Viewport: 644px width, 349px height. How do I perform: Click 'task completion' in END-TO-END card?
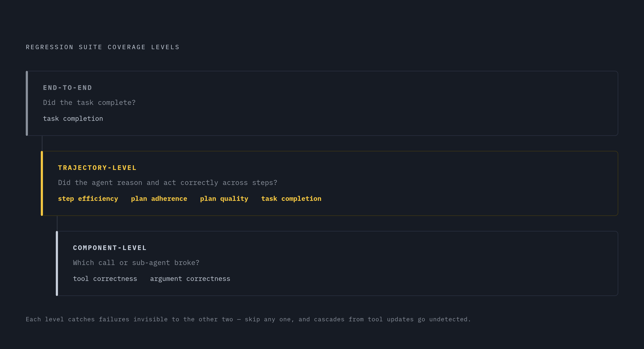[x=73, y=119]
